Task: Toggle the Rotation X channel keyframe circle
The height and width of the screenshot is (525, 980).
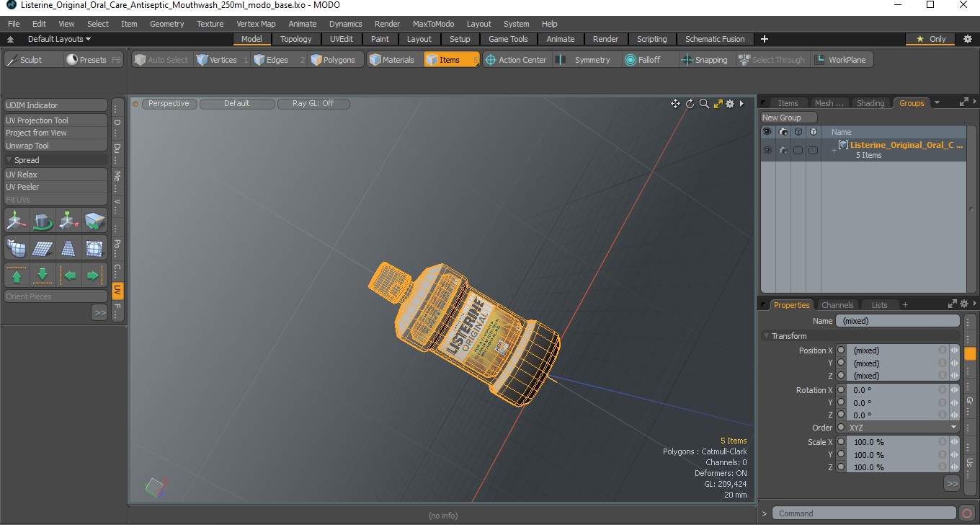Action: (841, 390)
